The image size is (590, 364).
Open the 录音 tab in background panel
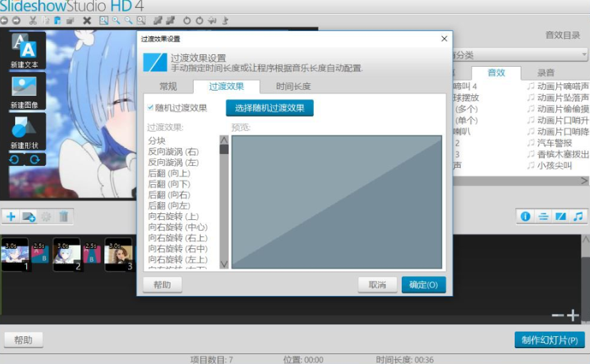pyautogui.click(x=546, y=73)
